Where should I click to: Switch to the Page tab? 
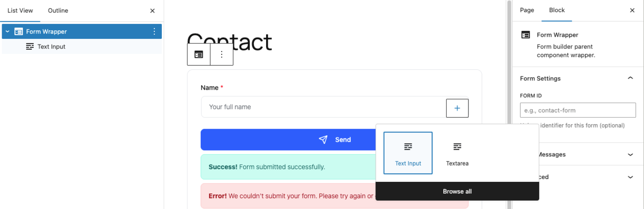(x=527, y=10)
